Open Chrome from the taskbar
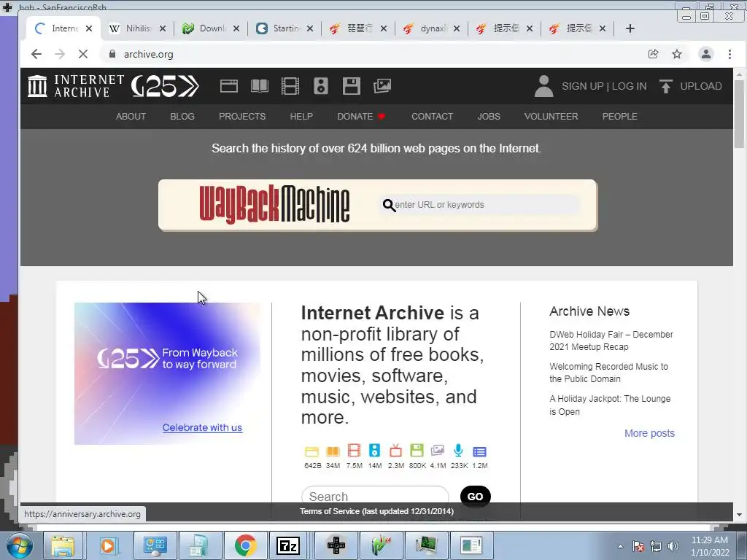 click(246, 545)
